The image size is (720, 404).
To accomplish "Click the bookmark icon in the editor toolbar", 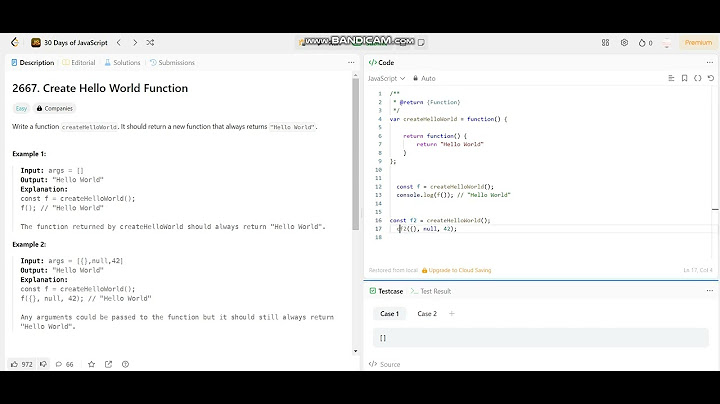I will coord(684,78).
